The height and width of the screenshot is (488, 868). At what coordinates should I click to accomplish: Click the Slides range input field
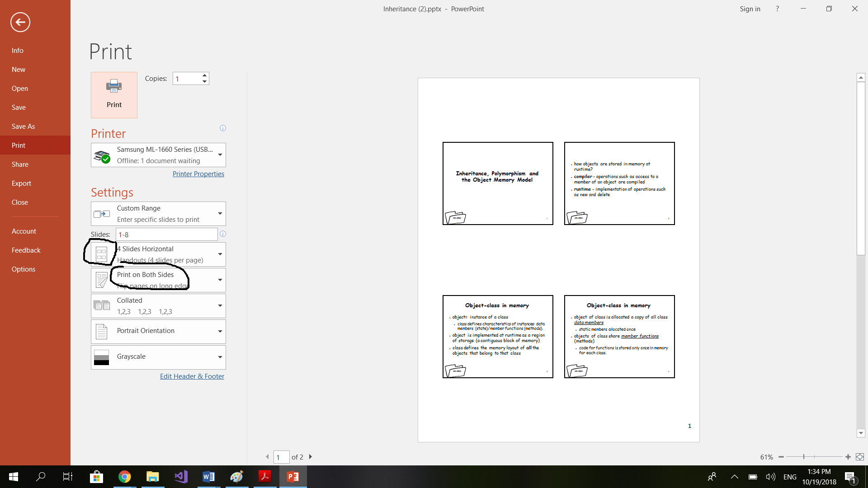tap(166, 235)
